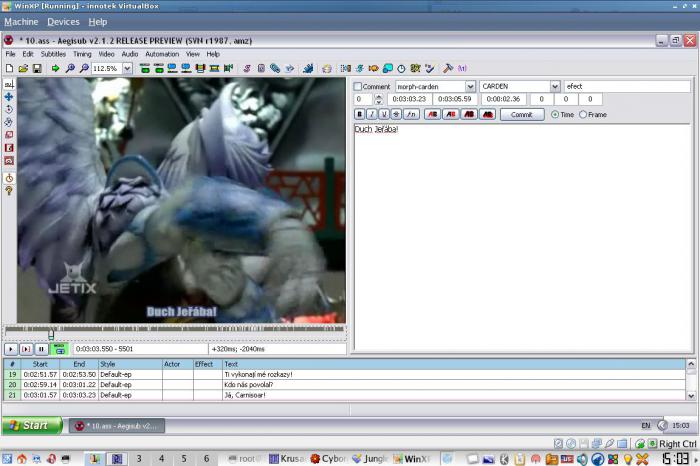The height and width of the screenshot is (466, 700).
Task: Select the Time radio button
Action: tap(555, 115)
